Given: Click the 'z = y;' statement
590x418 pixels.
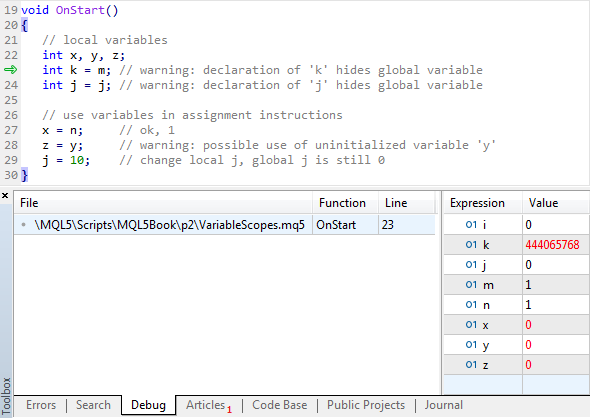Looking at the screenshot, I should tap(62, 146).
